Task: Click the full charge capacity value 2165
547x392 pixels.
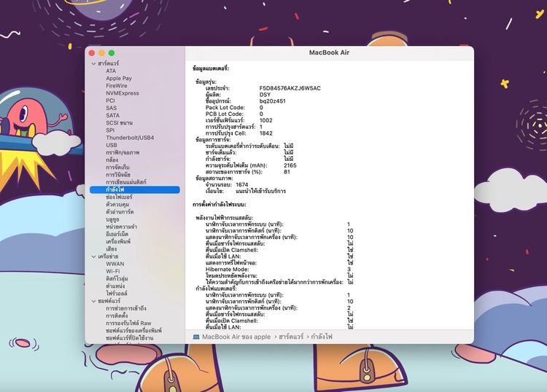Action: coord(290,165)
